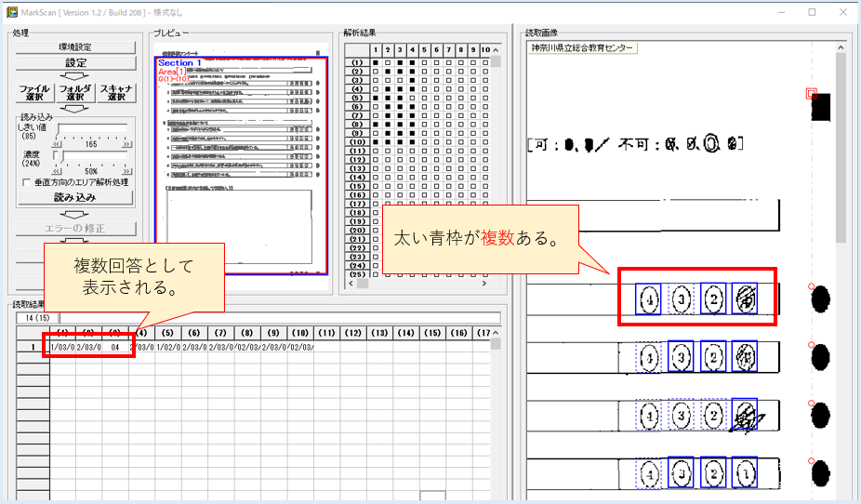Image resolution: width=861 pixels, height=504 pixels.
Task: Click the 04 cell in results grid
Action: 114,347
